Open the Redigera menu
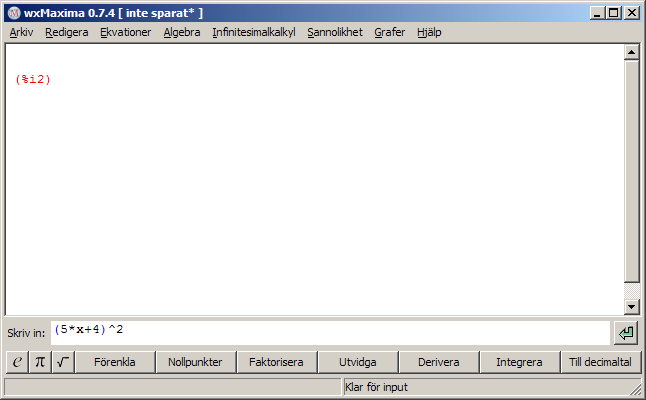This screenshot has width=646, height=400. click(x=67, y=32)
